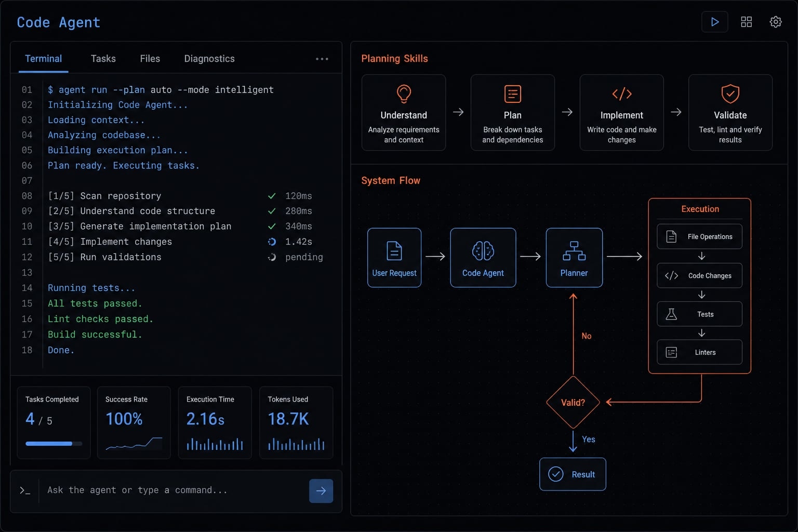Click the Run play button in header

coord(715,22)
